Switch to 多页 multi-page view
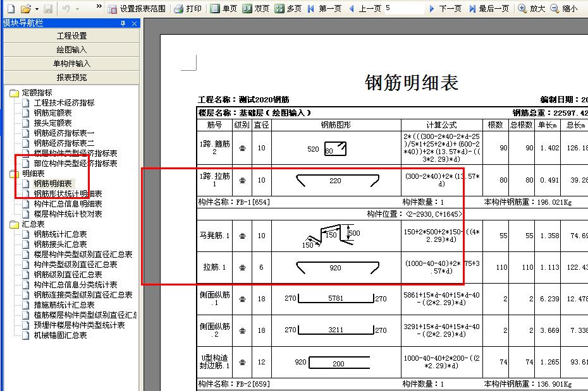 288,8
